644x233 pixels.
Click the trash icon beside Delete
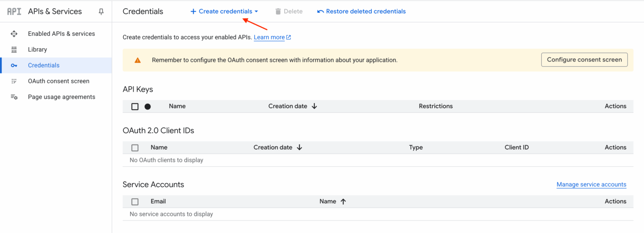pyautogui.click(x=278, y=12)
